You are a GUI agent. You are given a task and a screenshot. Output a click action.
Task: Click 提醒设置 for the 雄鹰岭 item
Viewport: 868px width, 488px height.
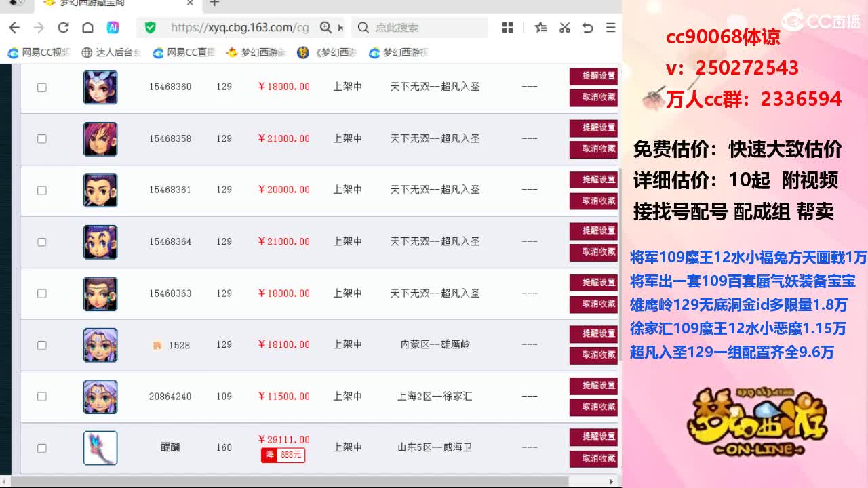[x=594, y=334]
